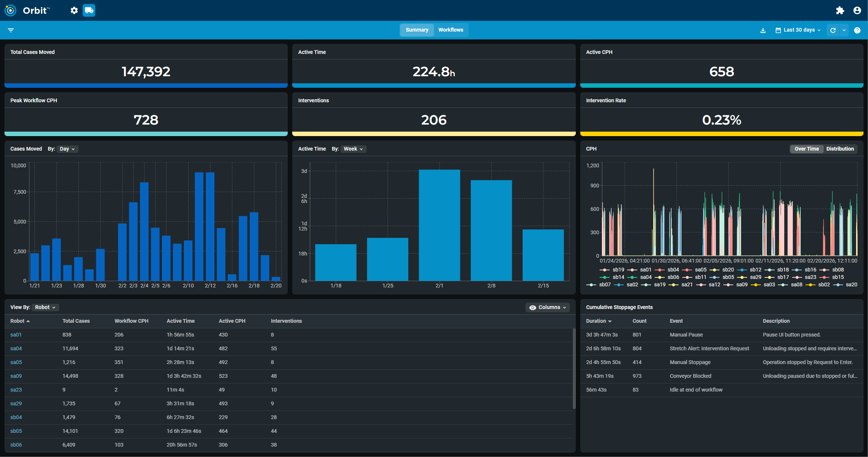Open the Columns selector above the robot table
868x457 pixels.
tap(548, 307)
